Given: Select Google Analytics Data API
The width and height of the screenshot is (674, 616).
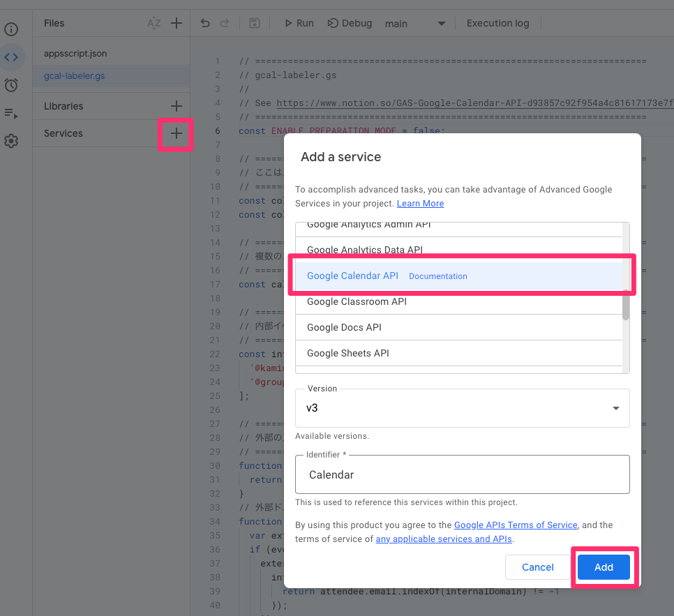Looking at the screenshot, I should (459, 250).
